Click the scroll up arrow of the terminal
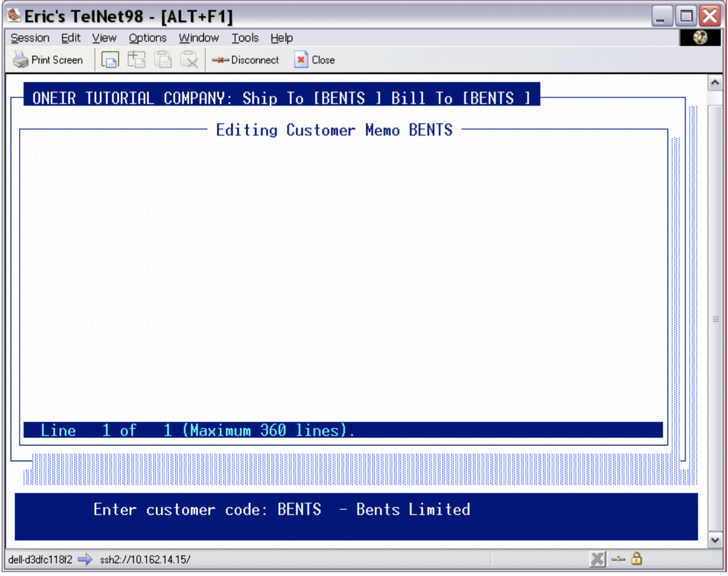 [715, 83]
